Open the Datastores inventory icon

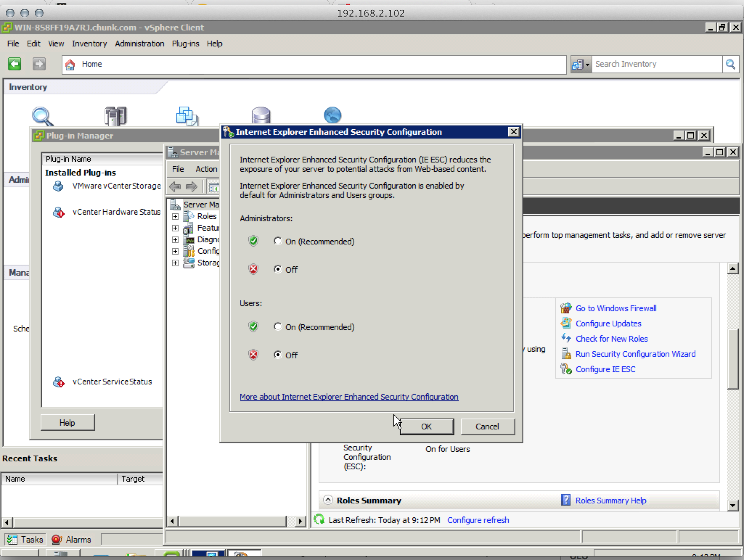pyautogui.click(x=261, y=115)
